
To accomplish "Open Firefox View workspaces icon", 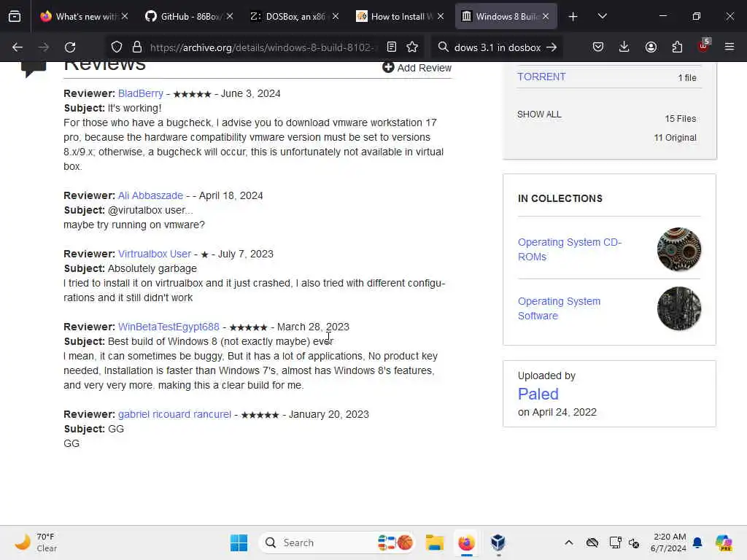I will coord(15,16).
